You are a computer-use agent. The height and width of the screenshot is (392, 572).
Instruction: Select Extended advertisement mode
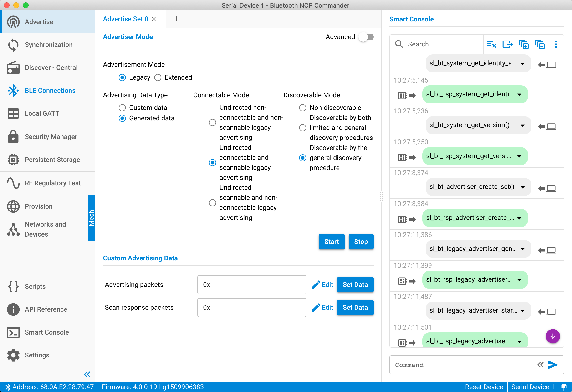[158, 77]
